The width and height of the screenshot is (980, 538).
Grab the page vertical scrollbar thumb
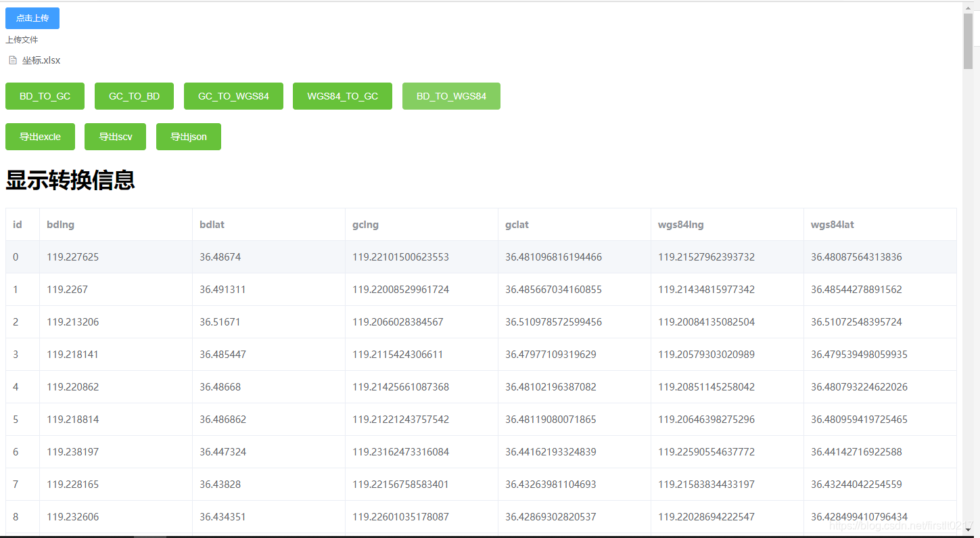(x=968, y=41)
